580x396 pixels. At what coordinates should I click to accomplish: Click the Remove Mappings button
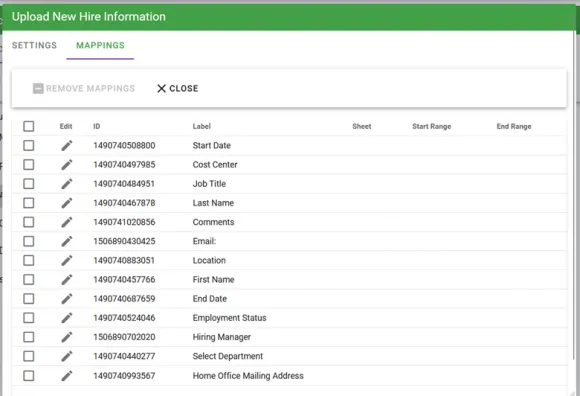coord(84,88)
